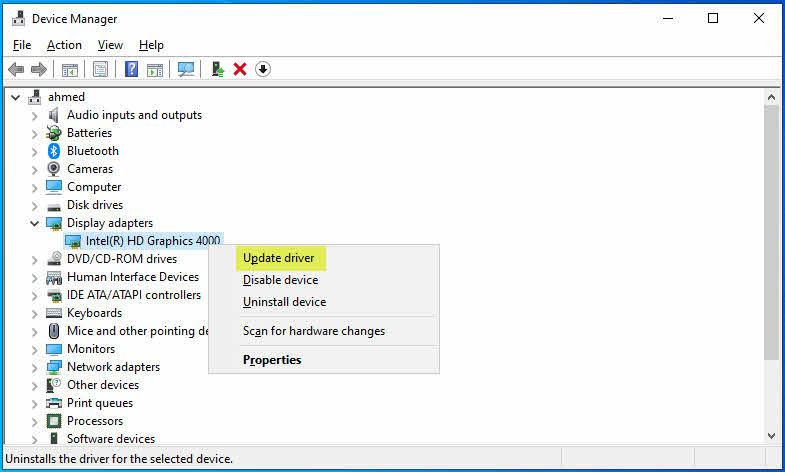The height and width of the screenshot is (472, 785).
Task: Expand the Keyboards category
Action: click(34, 314)
